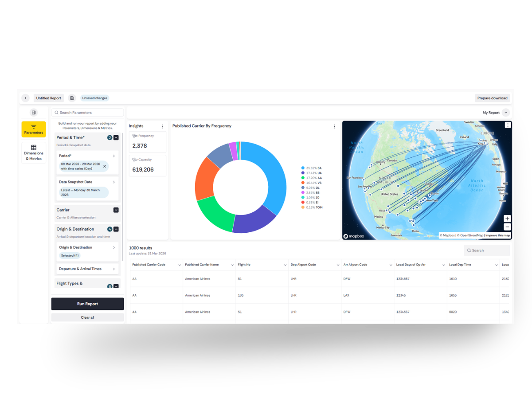Zoom in on the map

(x=507, y=219)
